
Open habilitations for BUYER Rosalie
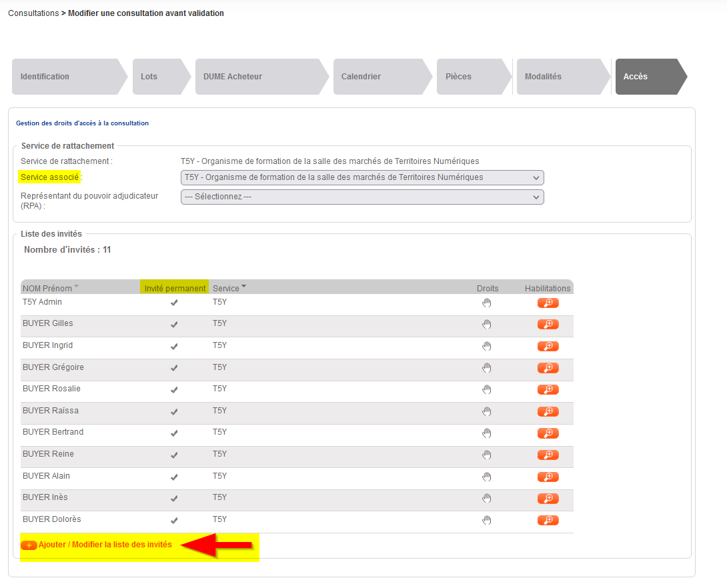pyautogui.click(x=548, y=390)
